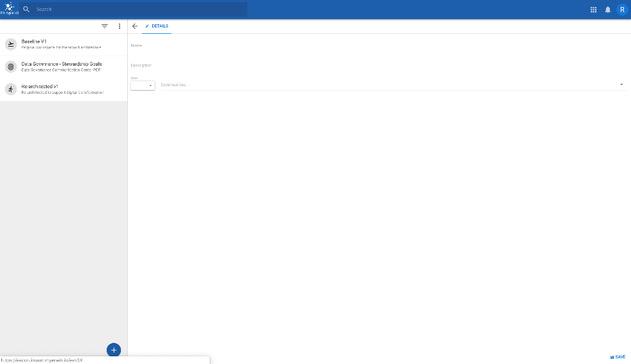Open the user avatar R menu
This screenshot has height=364, width=631.
point(622,10)
